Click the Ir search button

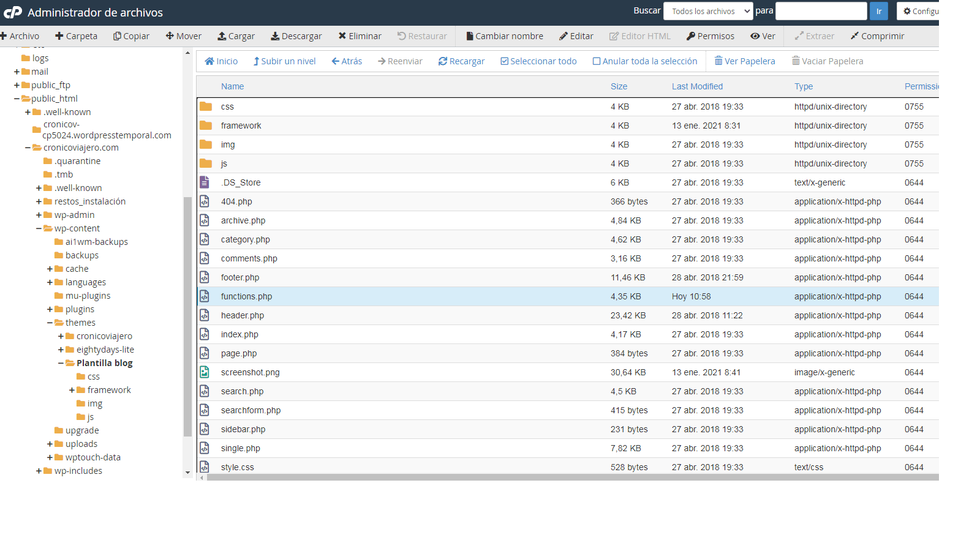coord(879,11)
